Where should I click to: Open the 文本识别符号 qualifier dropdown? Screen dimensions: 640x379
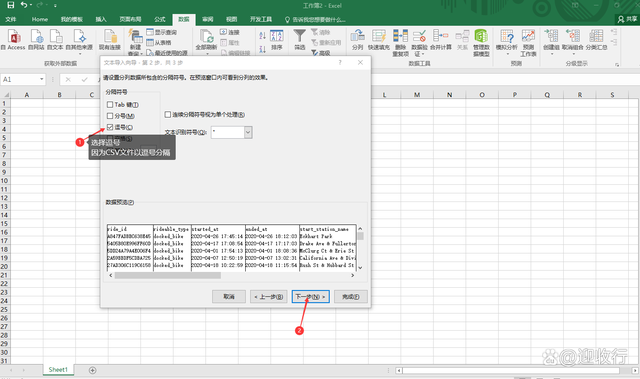(x=248, y=132)
